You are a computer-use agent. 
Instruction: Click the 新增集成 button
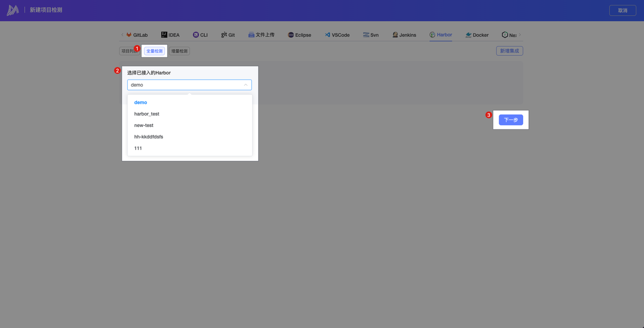pos(509,51)
